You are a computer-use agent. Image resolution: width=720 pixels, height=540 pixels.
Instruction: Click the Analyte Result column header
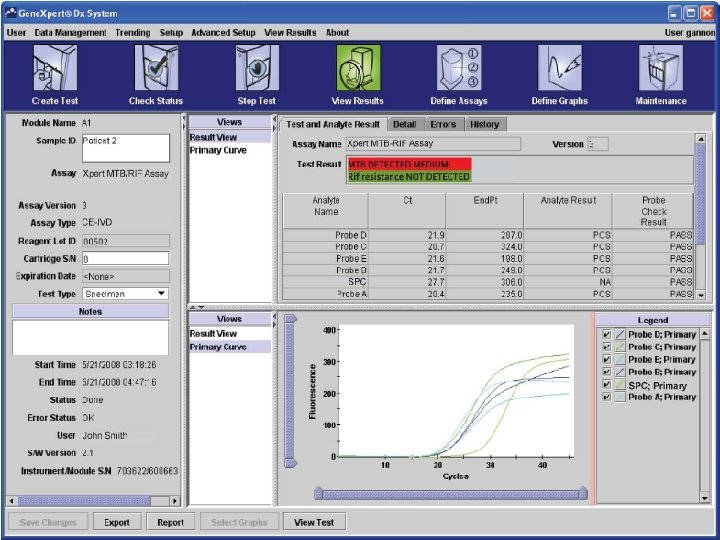[x=568, y=211]
